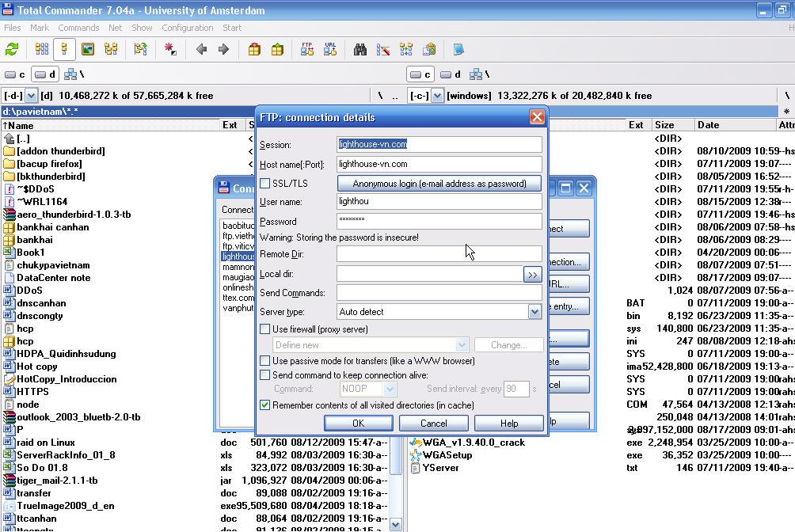Open the Define new firewall dropdown
This screenshot has width=795, height=532.
click(x=462, y=345)
